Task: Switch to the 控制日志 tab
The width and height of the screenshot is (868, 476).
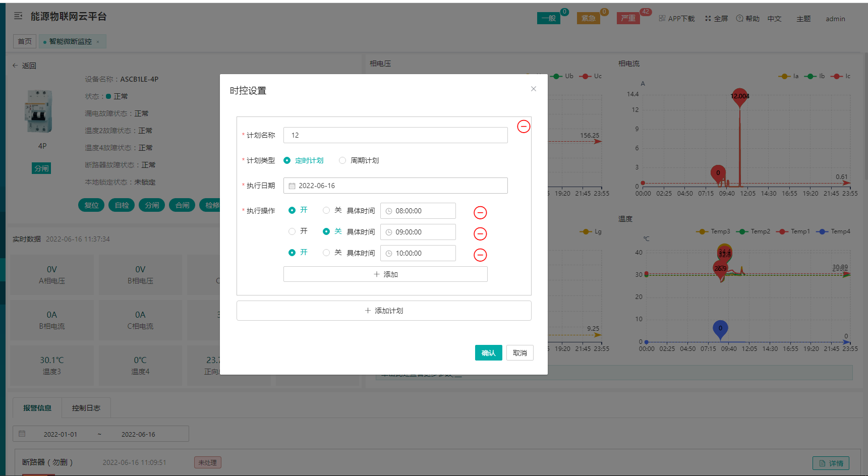Action: [86, 408]
